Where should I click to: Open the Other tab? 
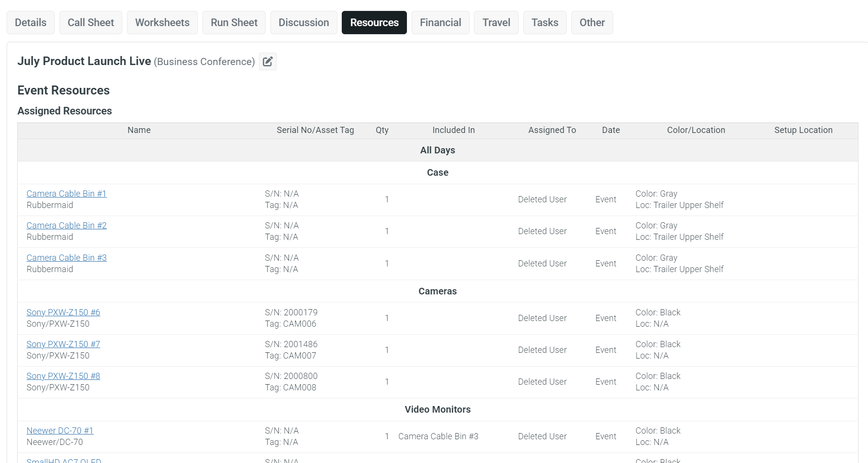click(592, 23)
